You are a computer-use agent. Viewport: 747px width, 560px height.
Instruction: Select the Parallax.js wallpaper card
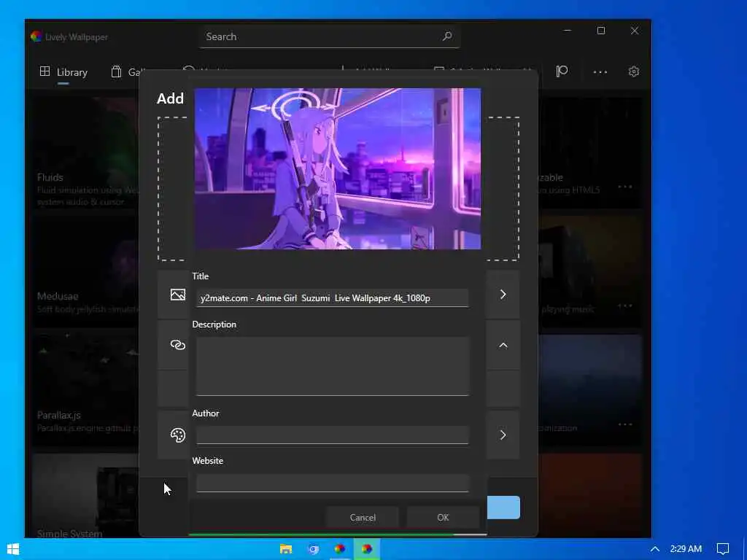coord(86,391)
